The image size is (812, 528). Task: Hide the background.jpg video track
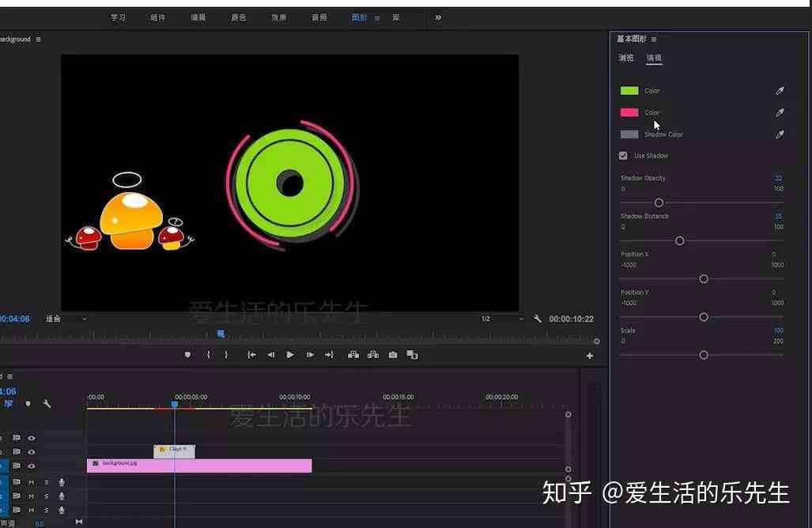32,466
